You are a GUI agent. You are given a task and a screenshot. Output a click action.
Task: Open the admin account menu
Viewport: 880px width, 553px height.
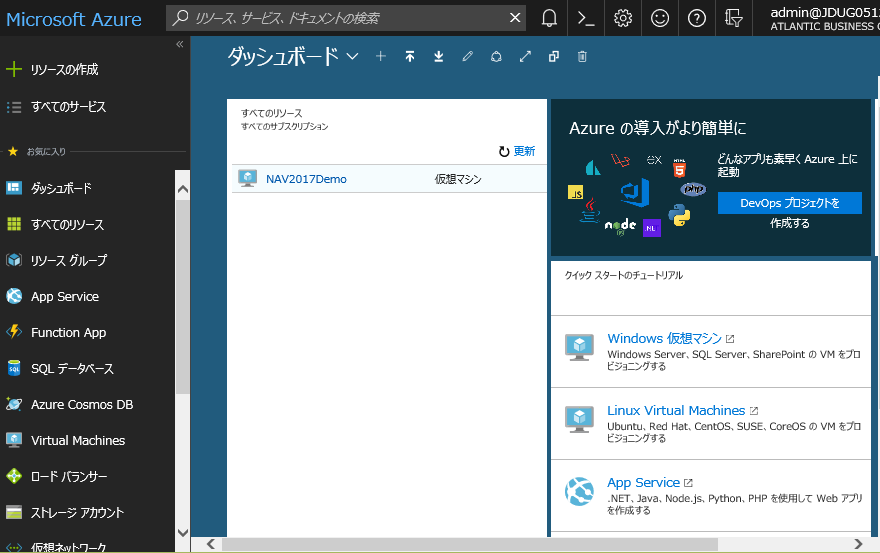coord(824,18)
